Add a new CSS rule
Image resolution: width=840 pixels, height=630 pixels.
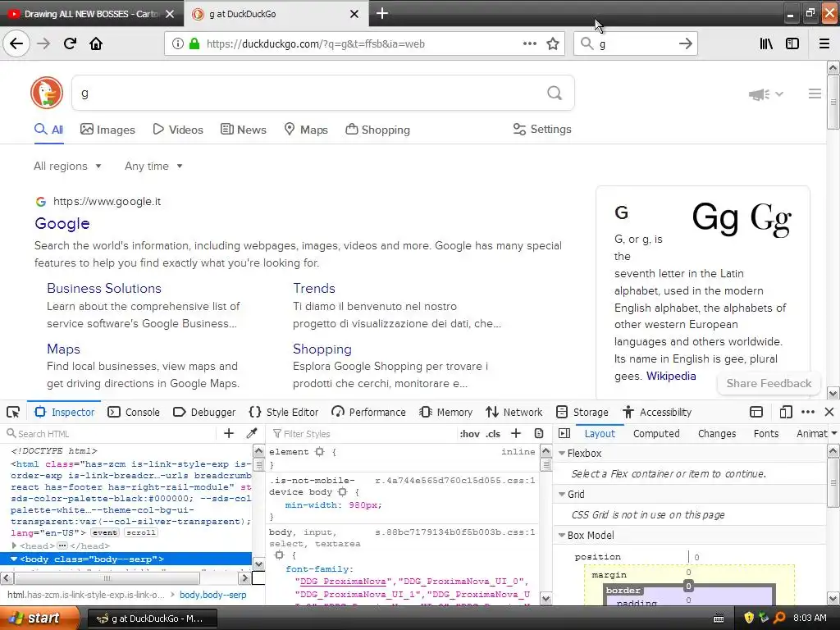[516, 433]
